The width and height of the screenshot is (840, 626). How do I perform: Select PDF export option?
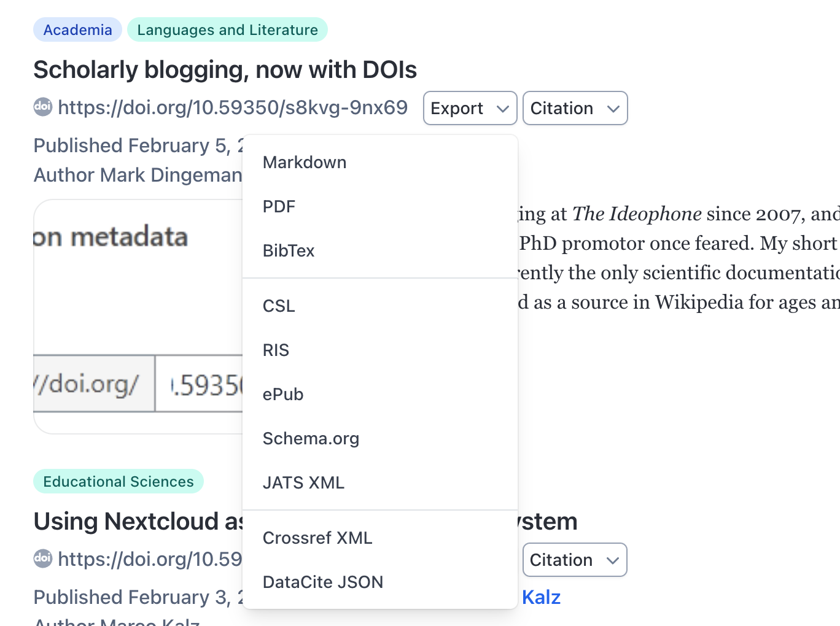(279, 207)
